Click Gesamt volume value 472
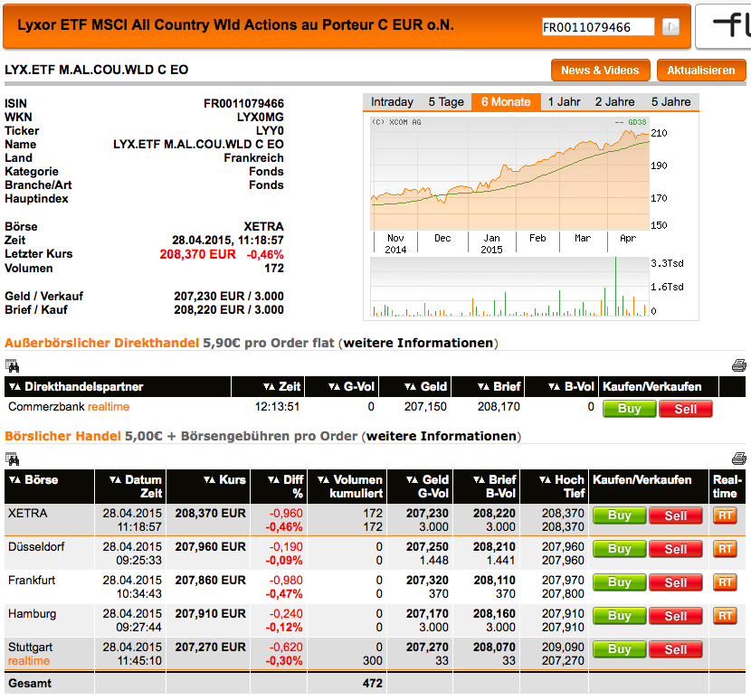 pos(372,683)
